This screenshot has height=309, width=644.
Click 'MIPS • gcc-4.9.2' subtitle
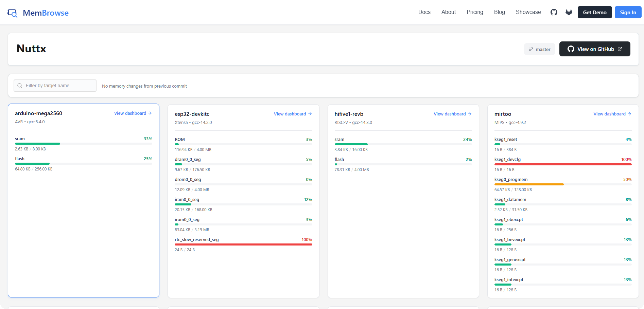pos(510,122)
